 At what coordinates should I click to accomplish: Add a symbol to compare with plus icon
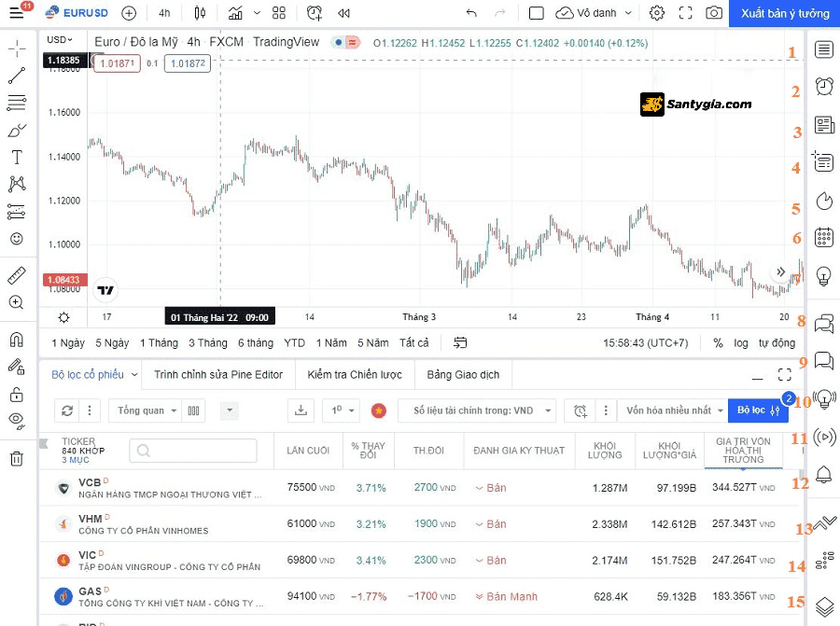tap(129, 13)
